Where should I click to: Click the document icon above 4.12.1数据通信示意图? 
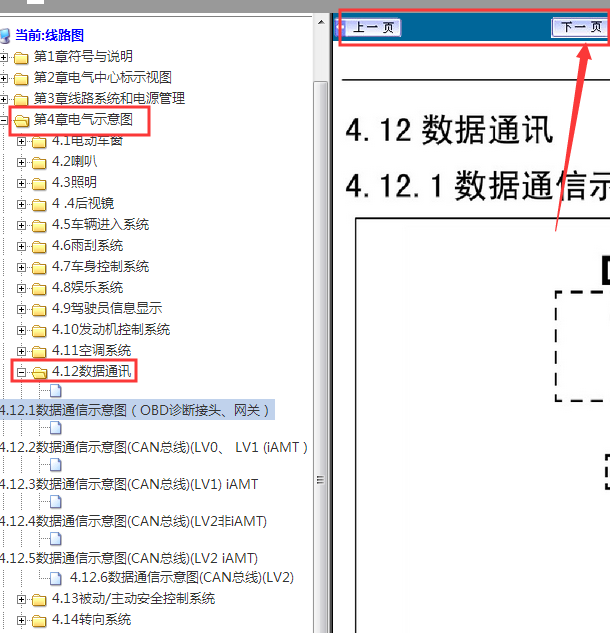coord(56,390)
